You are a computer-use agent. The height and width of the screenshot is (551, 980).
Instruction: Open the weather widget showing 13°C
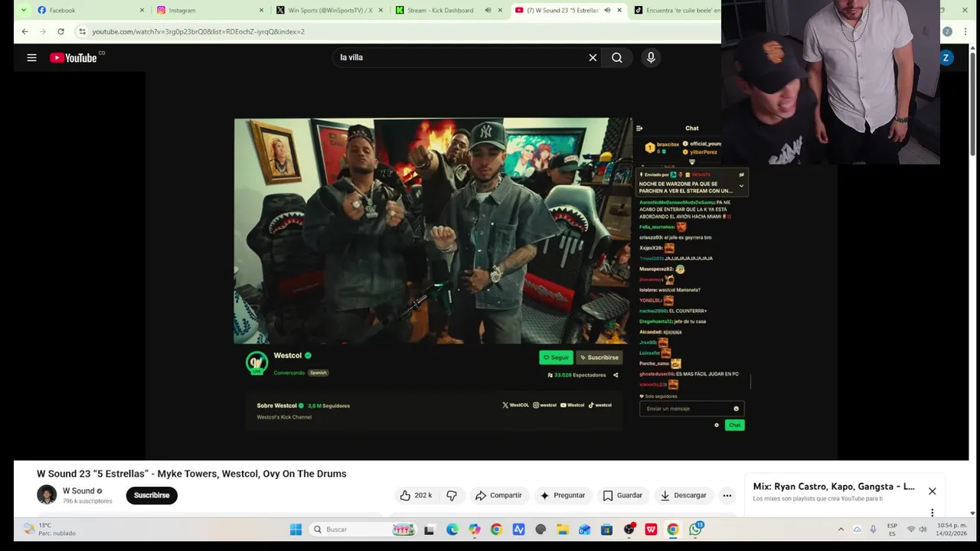click(50, 529)
